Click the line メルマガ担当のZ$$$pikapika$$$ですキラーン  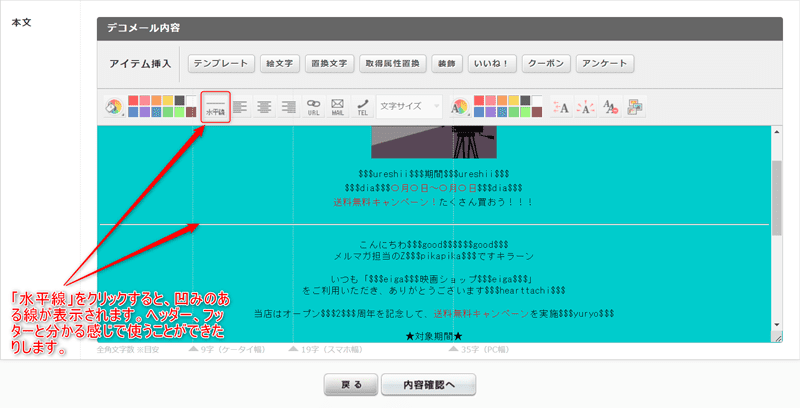pyautogui.click(x=434, y=256)
